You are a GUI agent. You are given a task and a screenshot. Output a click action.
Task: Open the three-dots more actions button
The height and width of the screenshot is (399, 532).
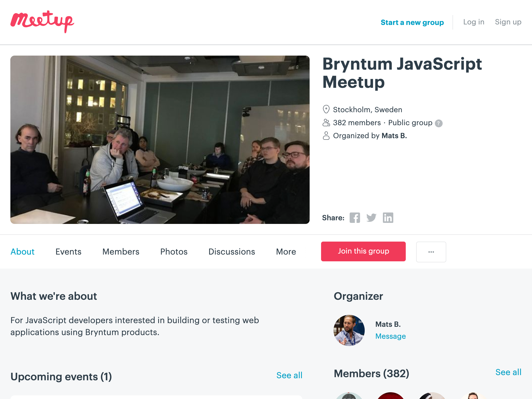click(x=431, y=252)
